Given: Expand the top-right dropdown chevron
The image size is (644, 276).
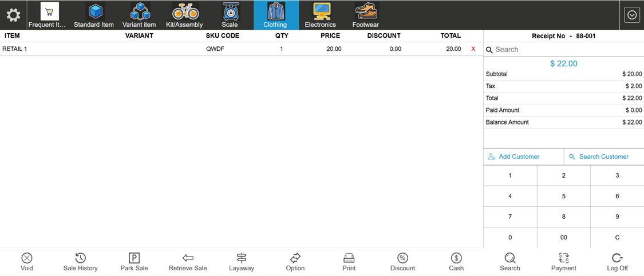Looking at the screenshot, I should coord(632,15).
